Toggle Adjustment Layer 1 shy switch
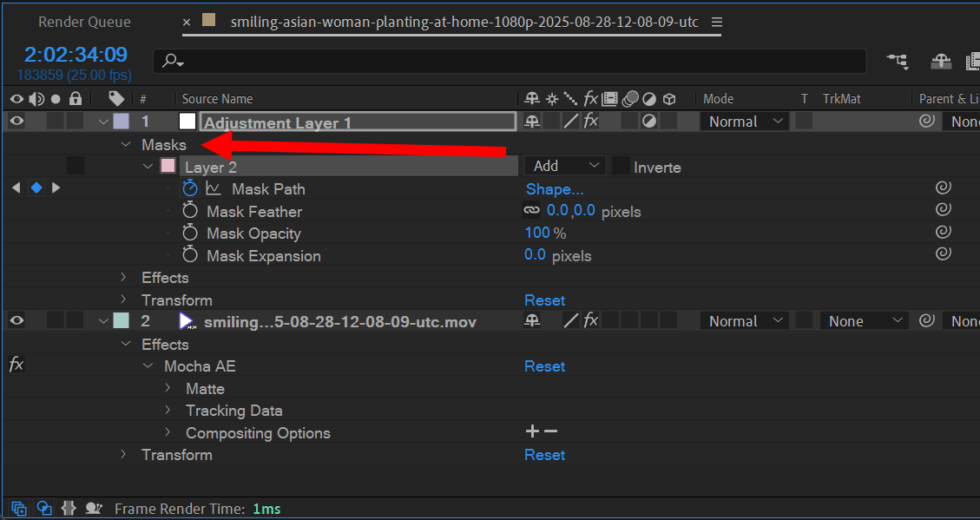The width and height of the screenshot is (980, 520). (x=532, y=122)
